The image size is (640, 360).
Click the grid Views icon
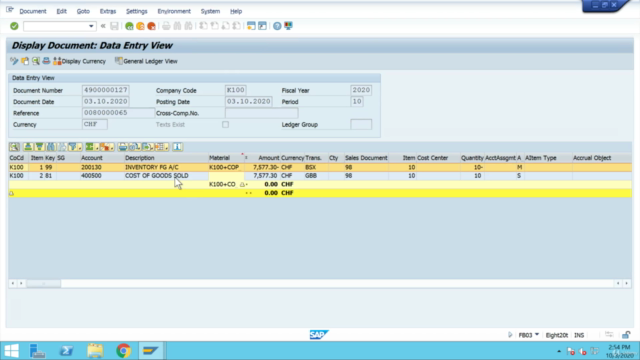pos(134,147)
